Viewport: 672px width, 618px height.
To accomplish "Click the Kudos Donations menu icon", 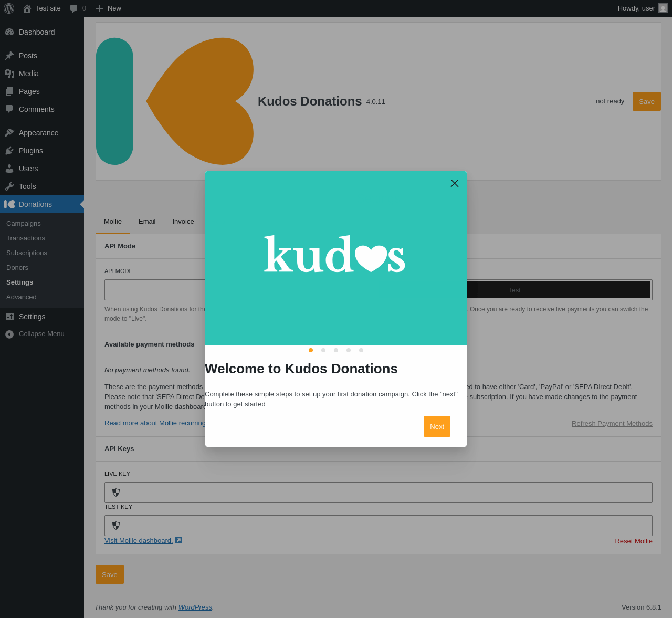I will point(9,204).
